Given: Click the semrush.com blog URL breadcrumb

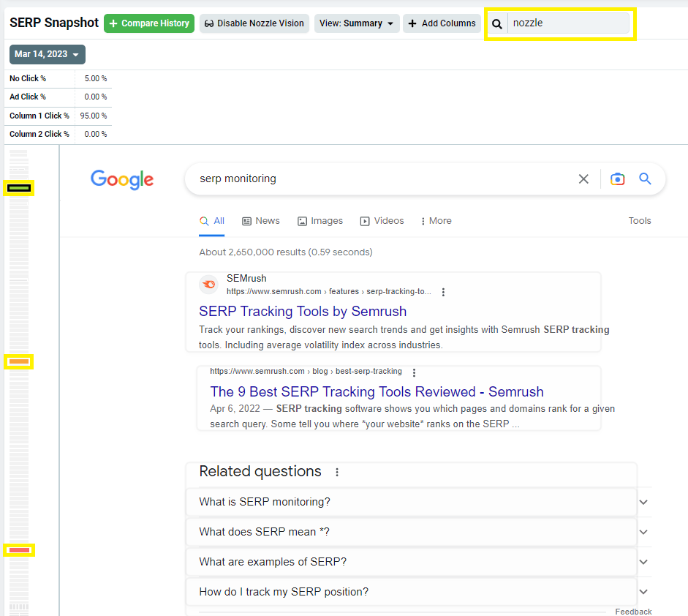Looking at the screenshot, I should tap(306, 372).
